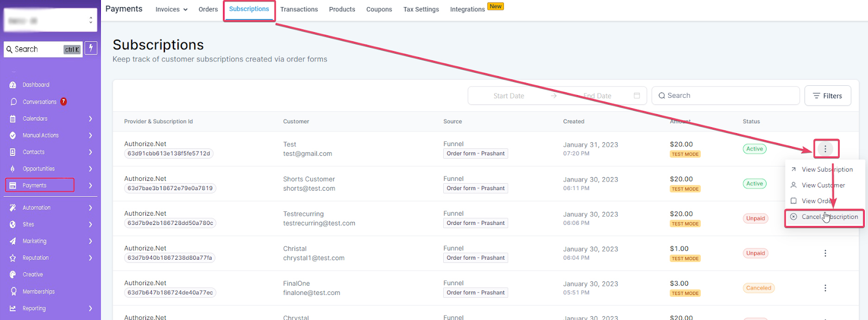
Task: Select the Creative palette icon
Action: 12,275
